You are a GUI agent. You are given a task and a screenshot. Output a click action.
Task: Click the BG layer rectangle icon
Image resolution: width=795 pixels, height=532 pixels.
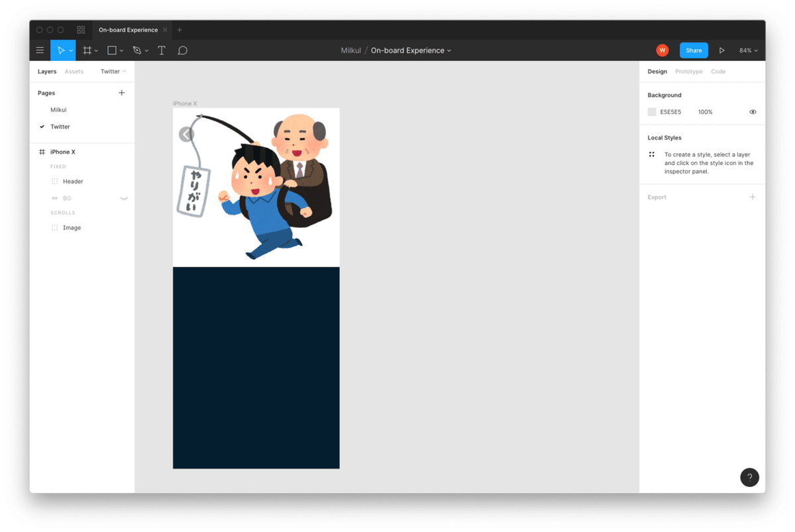[55, 198]
